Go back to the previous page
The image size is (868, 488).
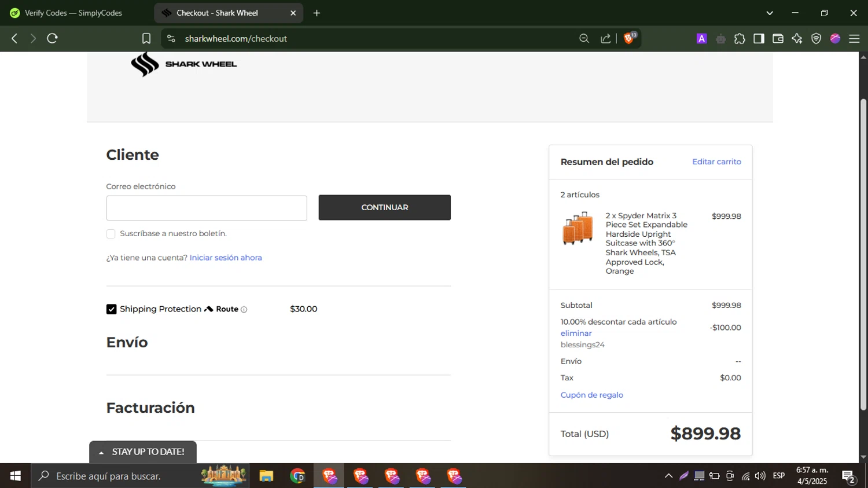(x=14, y=38)
